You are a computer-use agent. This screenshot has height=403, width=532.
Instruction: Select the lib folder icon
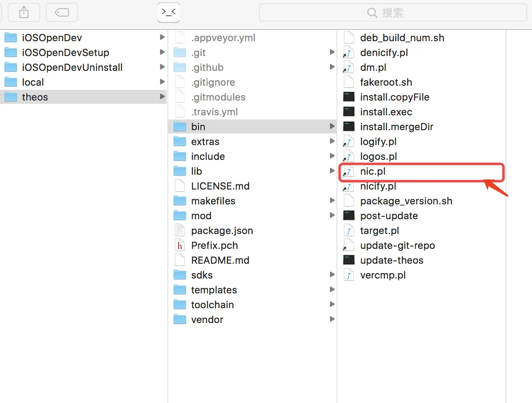[180, 171]
